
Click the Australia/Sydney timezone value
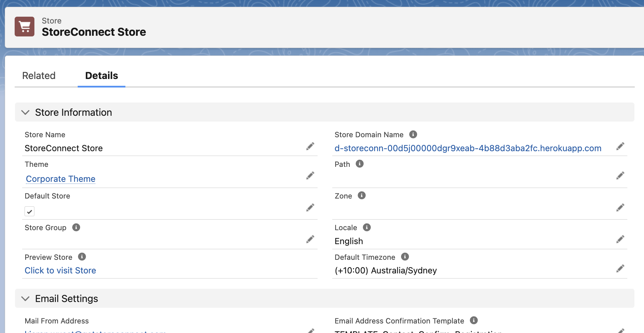[x=386, y=270]
